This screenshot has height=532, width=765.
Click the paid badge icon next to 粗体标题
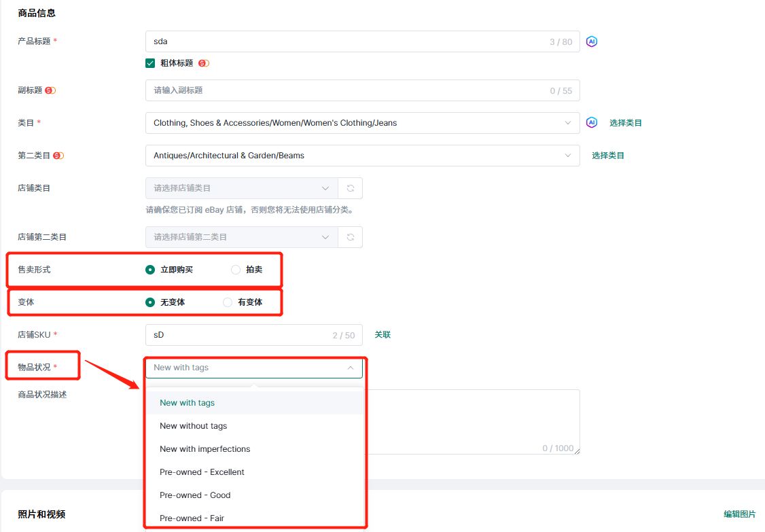tap(204, 63)
